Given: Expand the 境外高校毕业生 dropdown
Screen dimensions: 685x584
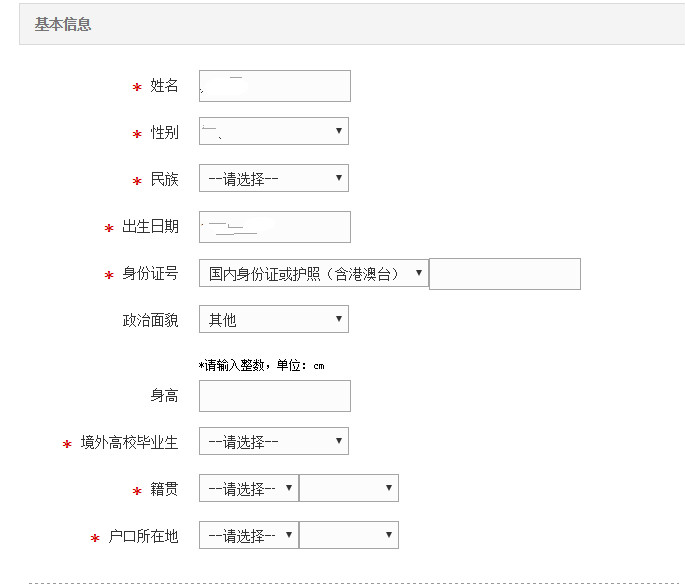Looking at the screenshot, I should 274,441.
